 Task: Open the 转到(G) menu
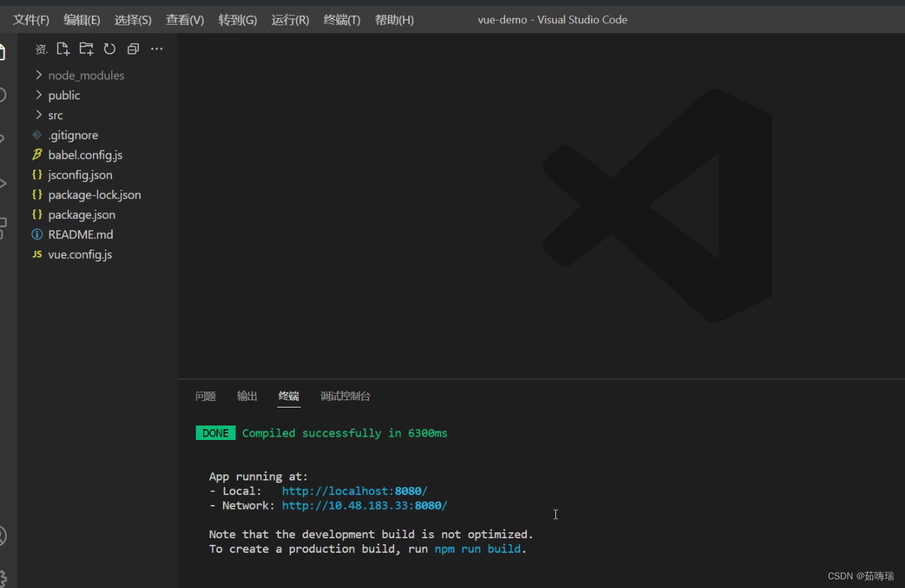click(238, 20)
